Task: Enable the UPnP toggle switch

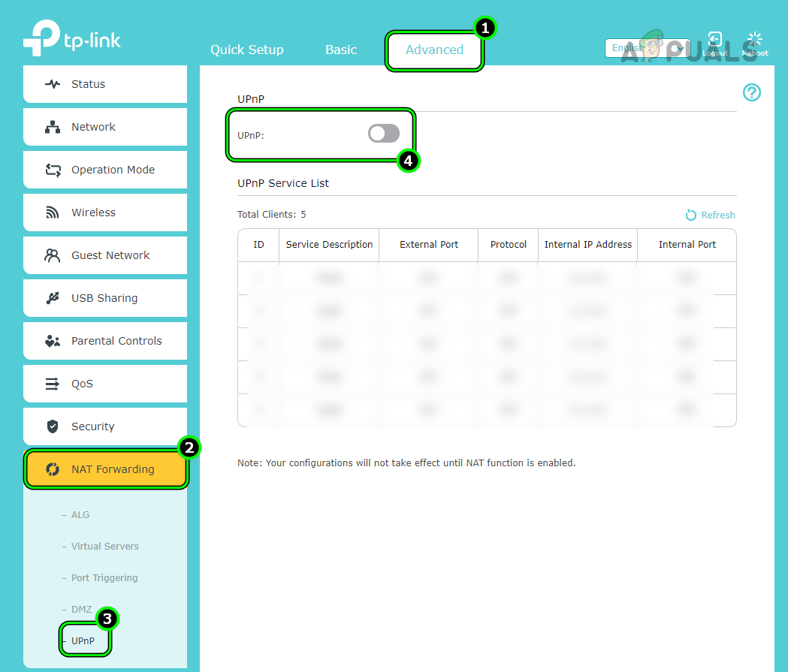Action: point(383,133)
